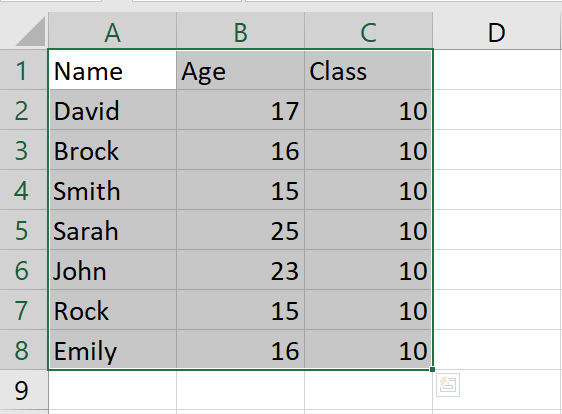Click empty cell D4
The image size is (562, 414).
(497, 190)
